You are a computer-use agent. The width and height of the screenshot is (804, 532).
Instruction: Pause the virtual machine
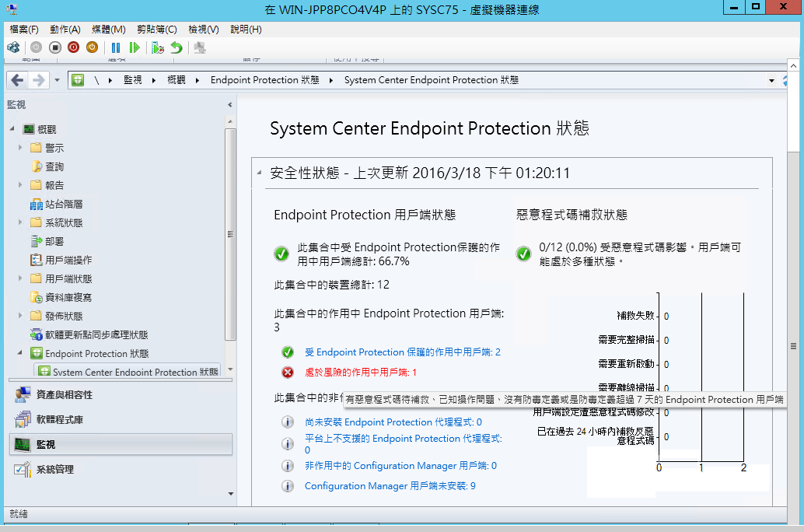[x=116, y=47]
